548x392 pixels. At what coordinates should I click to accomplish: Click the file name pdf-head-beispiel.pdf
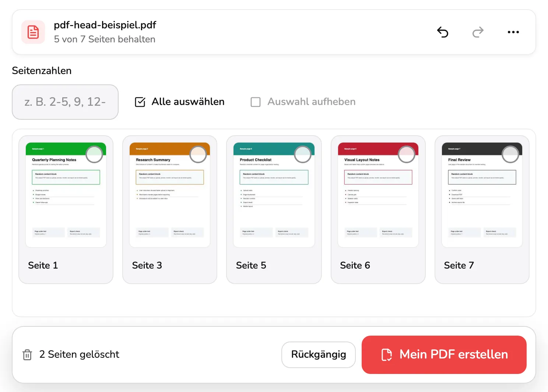pos(105,25)
